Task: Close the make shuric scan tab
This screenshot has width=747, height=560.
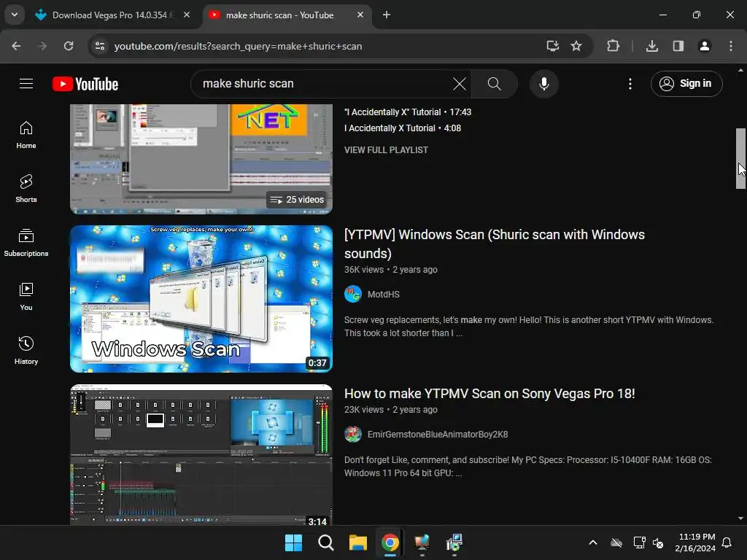Action: [360, 15]
